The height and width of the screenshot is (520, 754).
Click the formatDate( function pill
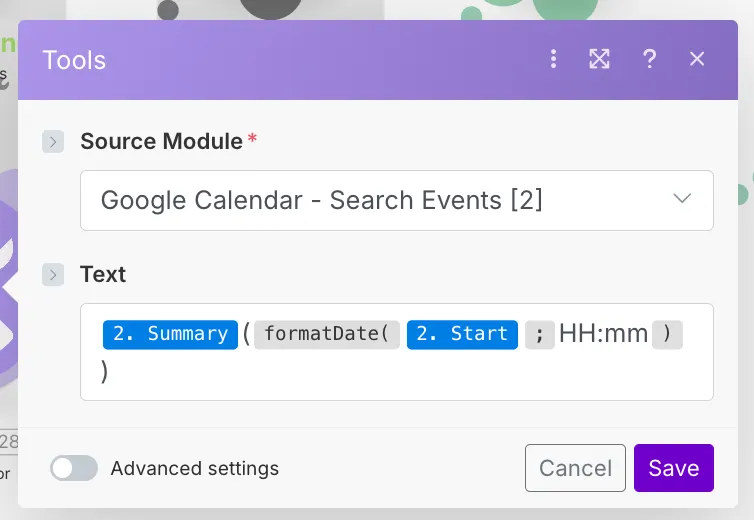[x=326, y=334]
